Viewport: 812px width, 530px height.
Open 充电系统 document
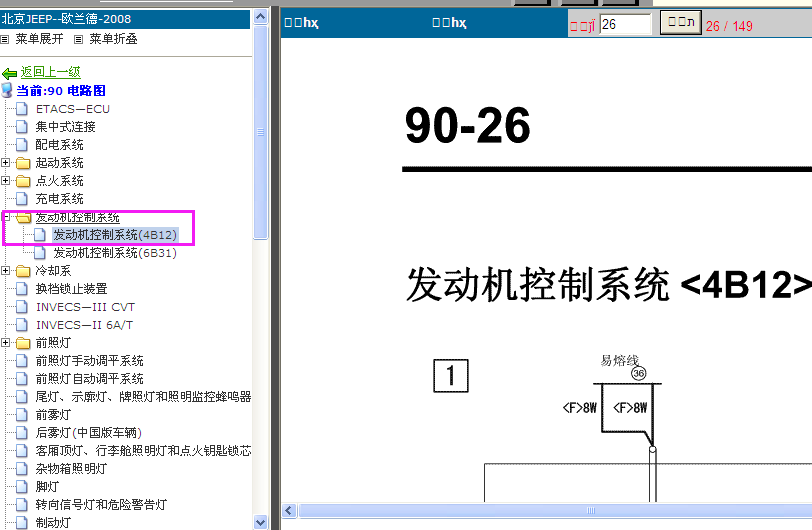tap(60, 199)
